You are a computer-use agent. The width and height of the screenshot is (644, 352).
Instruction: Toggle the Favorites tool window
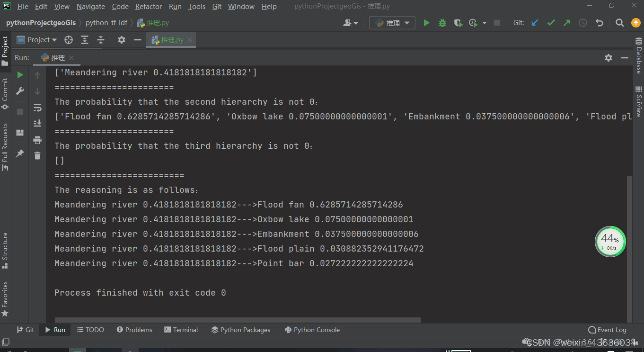point(5,299)
